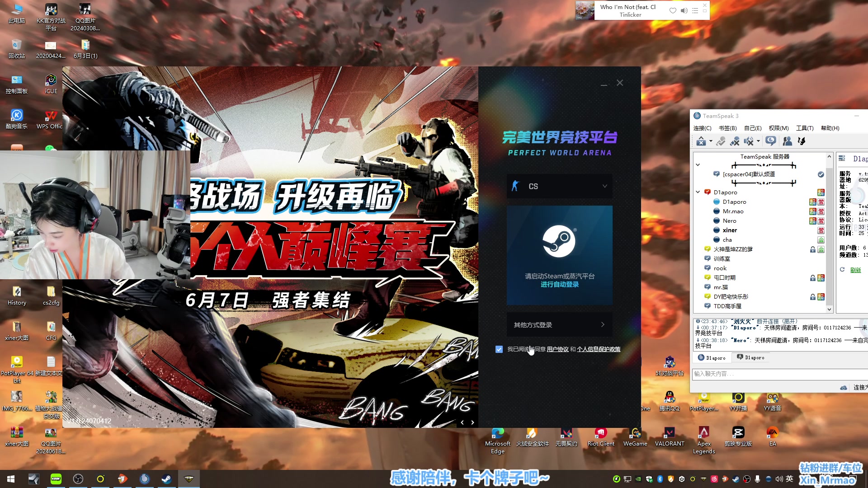The height and width of the screenshot is (488, 868).
Task: Collapse the TeamSpeak 服务器 root tree node
Action: 698,165
